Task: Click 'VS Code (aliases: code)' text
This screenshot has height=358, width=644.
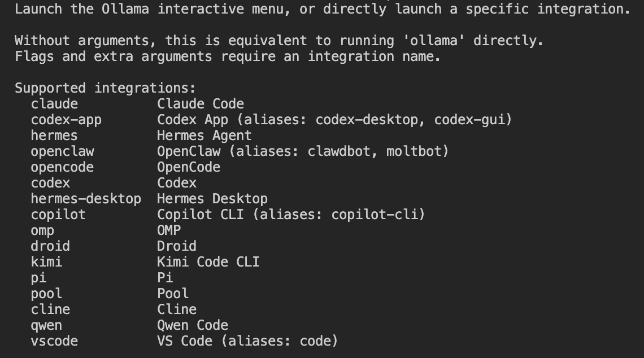Action: coord(247,341)
